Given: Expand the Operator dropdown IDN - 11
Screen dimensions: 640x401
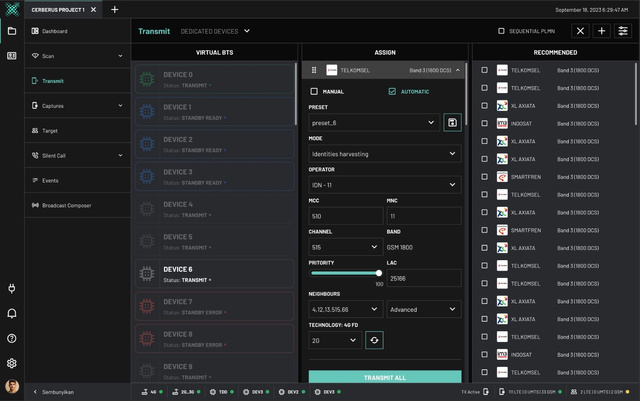Looking at the screenshot, I should tap(385, 185).
